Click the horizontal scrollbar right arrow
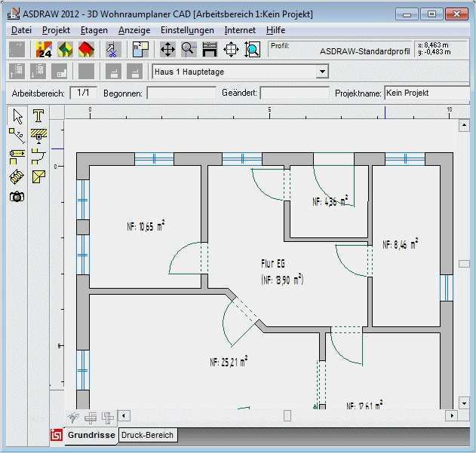This screenshot has width=476, height=453. [452, 415]
